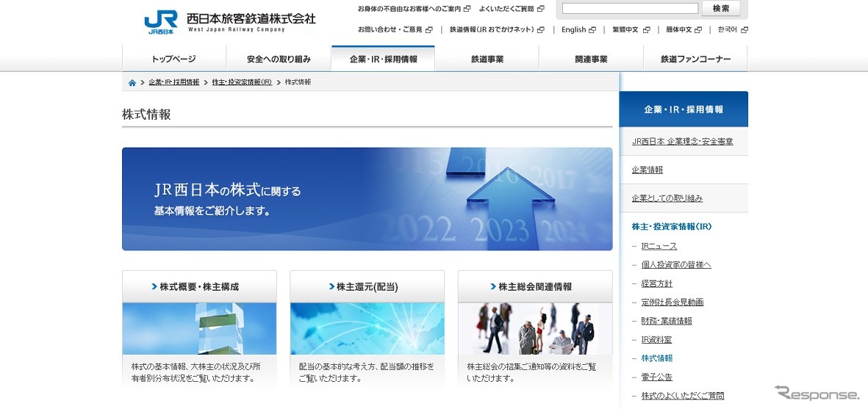Open 株式概要・株主構成 card heading
The image size is (868, 409).
click(x=199, y=286)
